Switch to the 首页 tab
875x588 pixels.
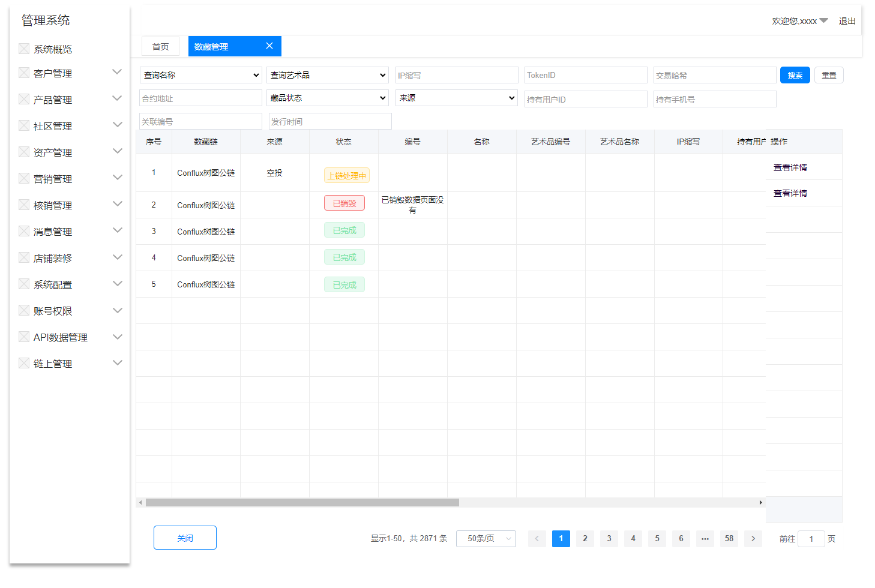160,47
